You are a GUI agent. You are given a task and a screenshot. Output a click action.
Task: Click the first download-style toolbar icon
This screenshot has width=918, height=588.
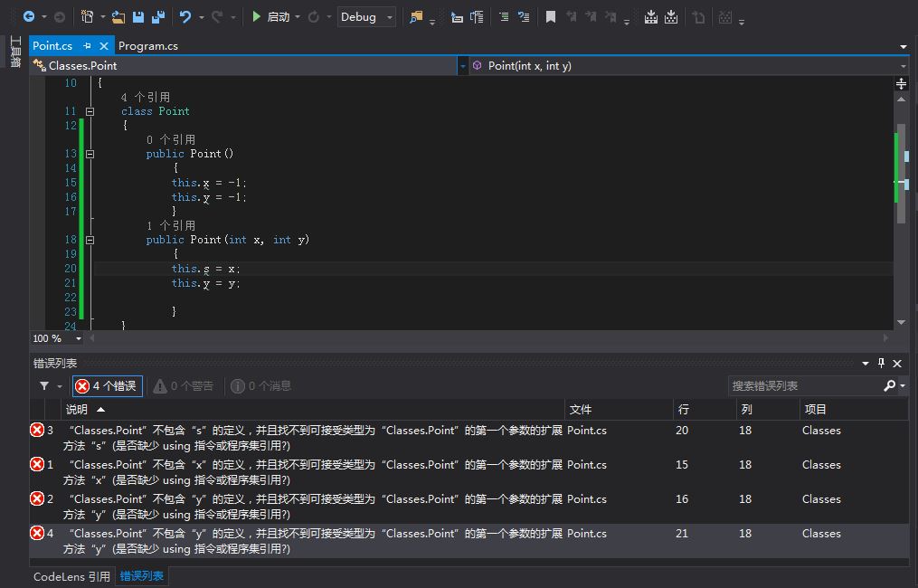coord(650,17)
